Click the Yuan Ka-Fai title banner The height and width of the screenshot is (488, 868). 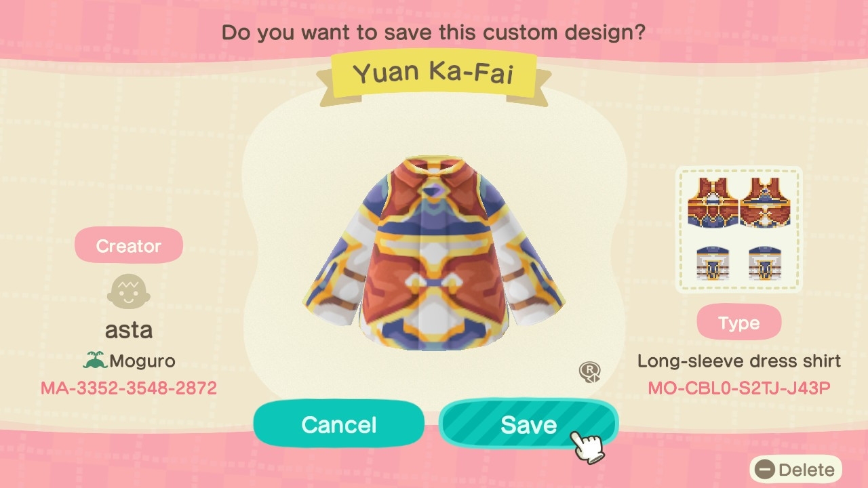click(x=434, y=73)
